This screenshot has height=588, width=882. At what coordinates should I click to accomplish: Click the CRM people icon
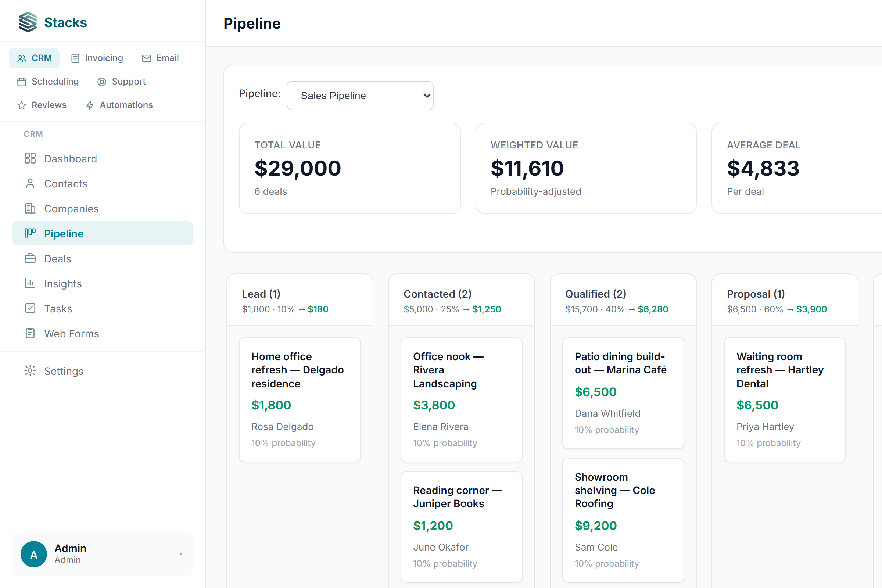[22, 58]
